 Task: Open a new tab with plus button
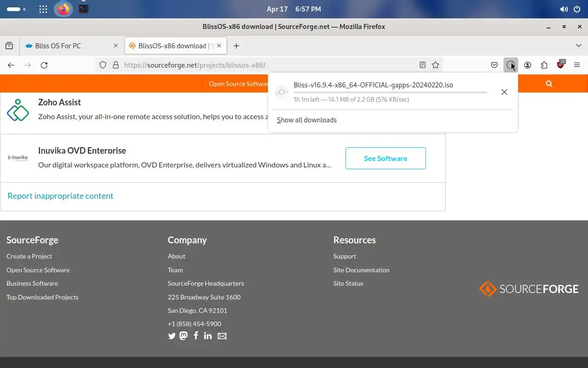[236, 46]
